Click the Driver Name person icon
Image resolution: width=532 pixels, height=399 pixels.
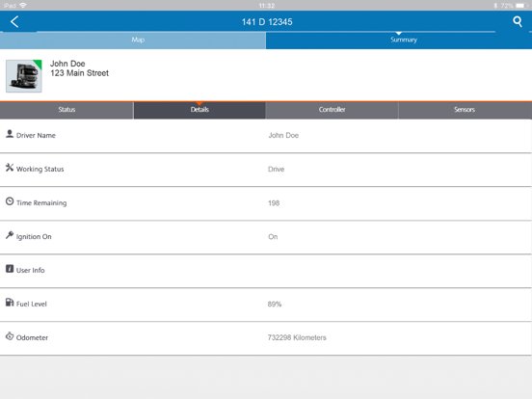point(10,134)
